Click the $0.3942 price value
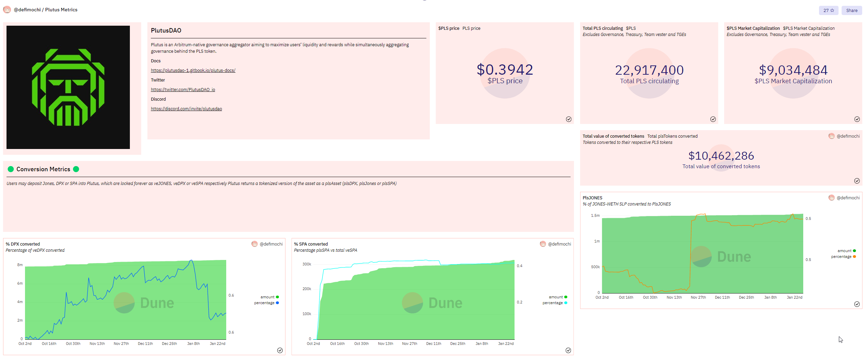This screenshot has width=868, height=361. tap(505, 70)
